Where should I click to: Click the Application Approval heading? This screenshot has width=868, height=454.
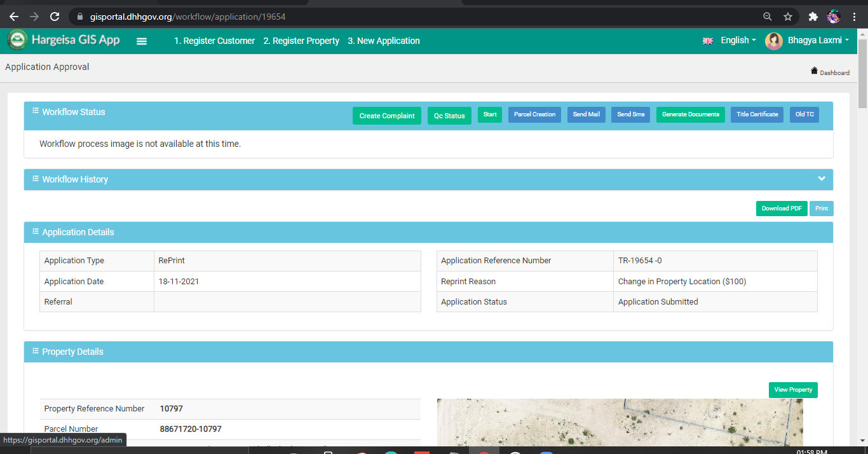(x=47, y=67)
